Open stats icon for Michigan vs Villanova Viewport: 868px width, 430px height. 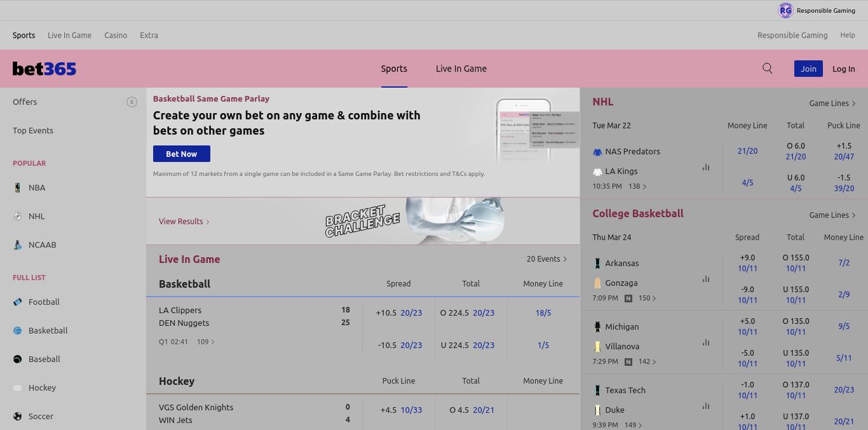click(706, 342)
